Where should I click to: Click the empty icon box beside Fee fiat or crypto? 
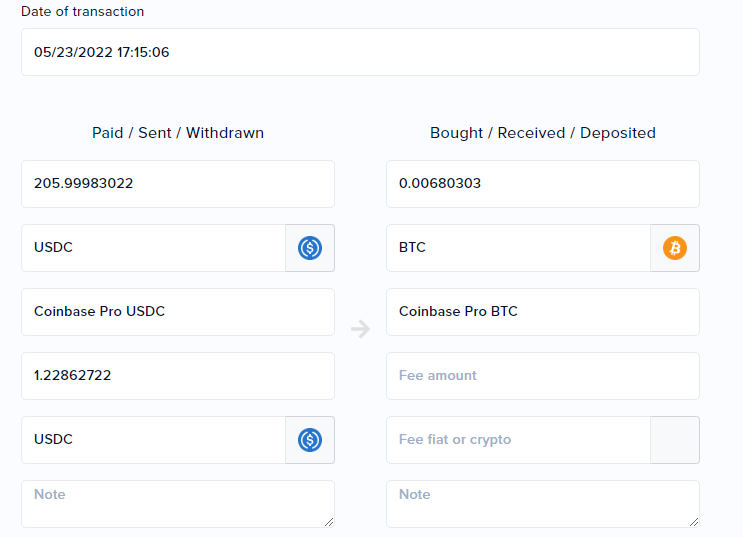coord(675,440)
